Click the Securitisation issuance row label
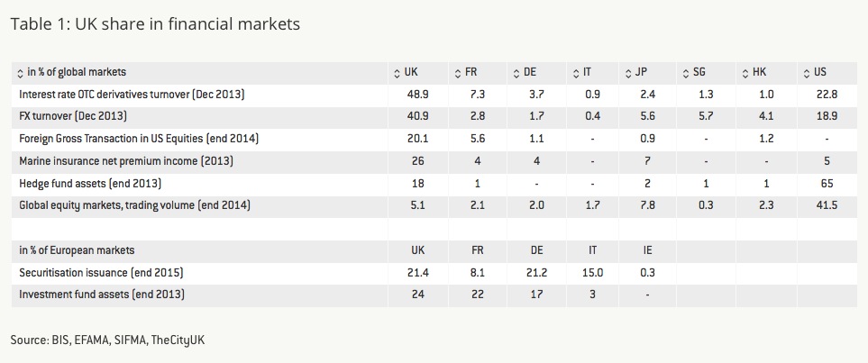Screen dimensions: 868x363 pyautogui.click(x=101, y=272)
